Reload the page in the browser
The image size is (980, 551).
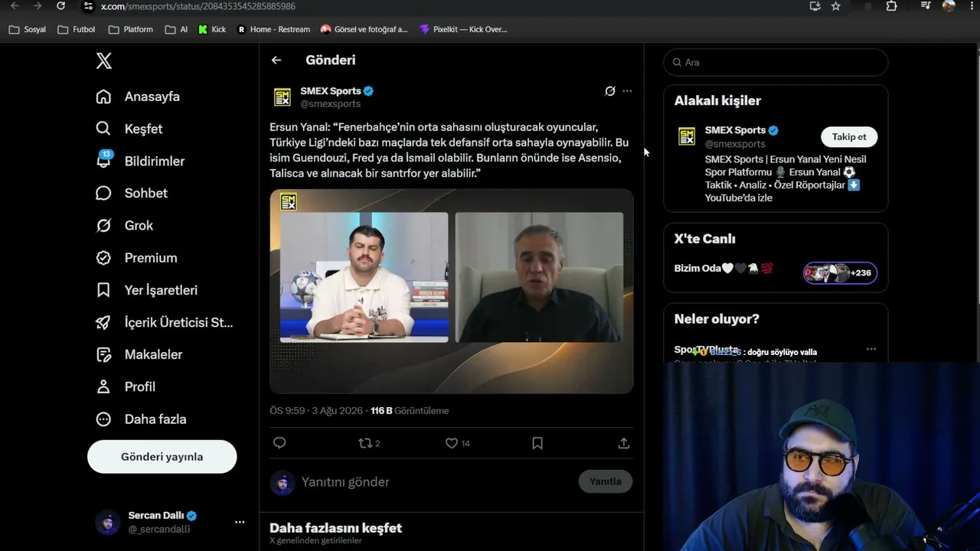61,6
